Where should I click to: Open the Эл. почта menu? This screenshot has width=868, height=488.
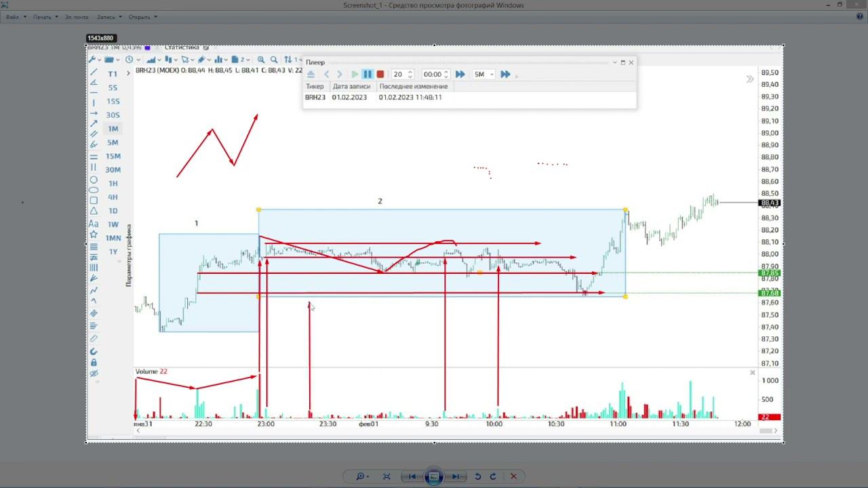click(x=77, y=17)
